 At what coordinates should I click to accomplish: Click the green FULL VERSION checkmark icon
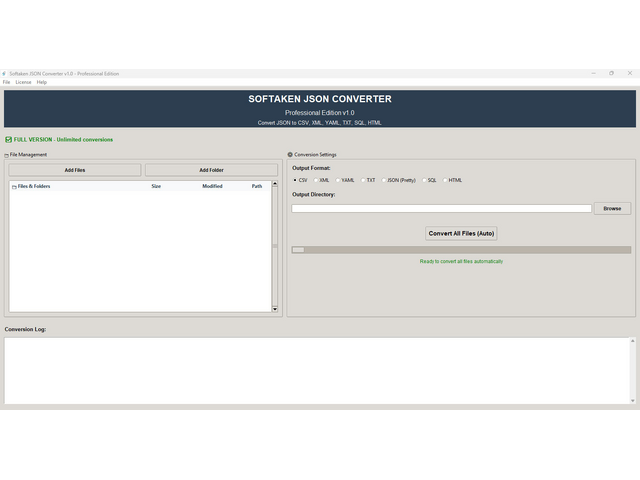(x=9, y=140)
